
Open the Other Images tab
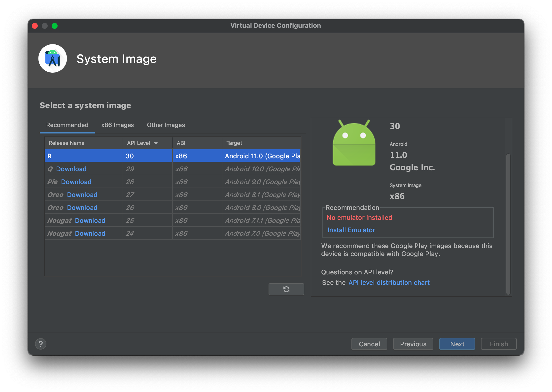click(166, 125)
